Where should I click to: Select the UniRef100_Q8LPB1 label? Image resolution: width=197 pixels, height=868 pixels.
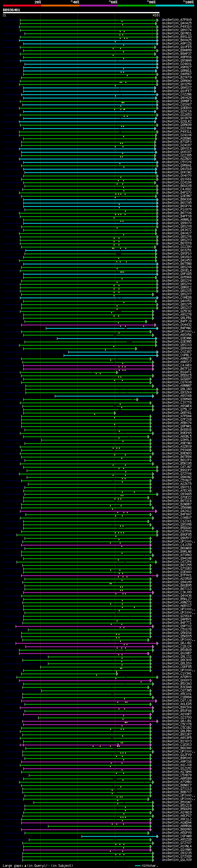click(177, 318)
